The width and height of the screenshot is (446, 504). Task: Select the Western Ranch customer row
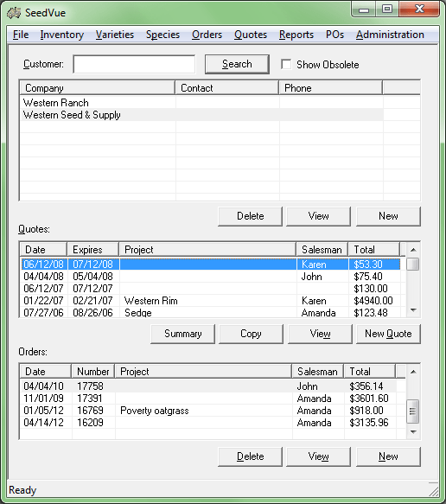(x=201, y=103)
